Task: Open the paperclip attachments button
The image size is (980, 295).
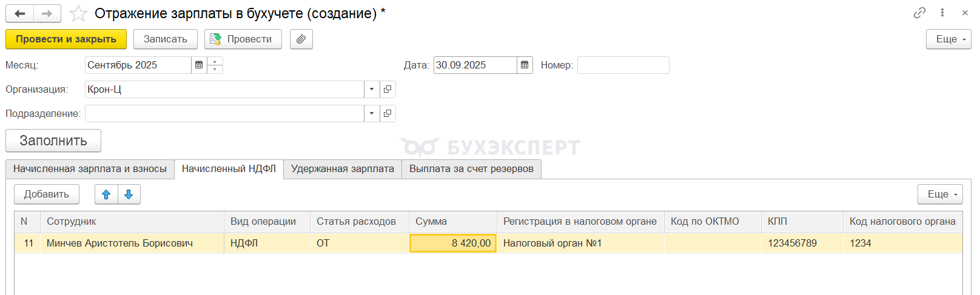Action: [301, 39]
